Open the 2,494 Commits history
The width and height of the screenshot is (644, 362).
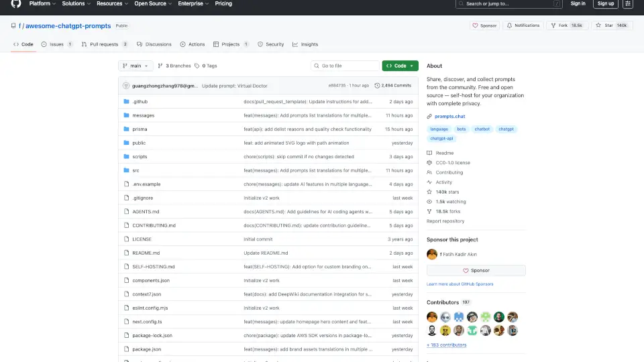point(393,86)
